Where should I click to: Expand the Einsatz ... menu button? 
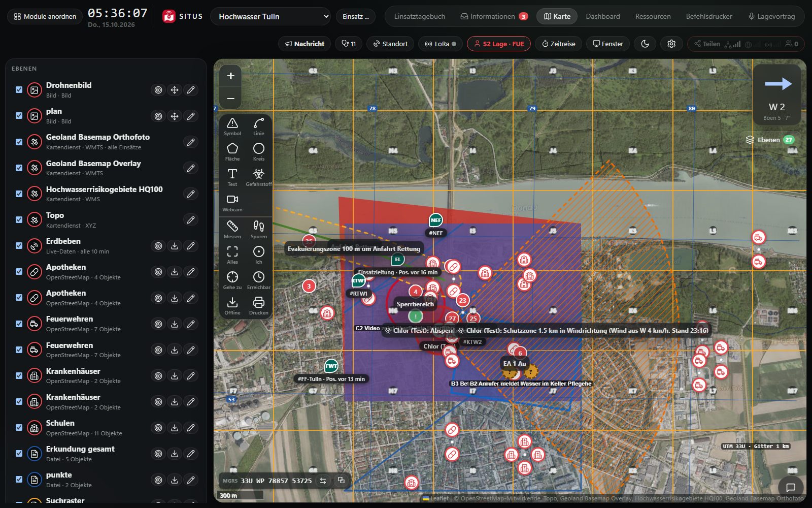click(x=355, y=16)
